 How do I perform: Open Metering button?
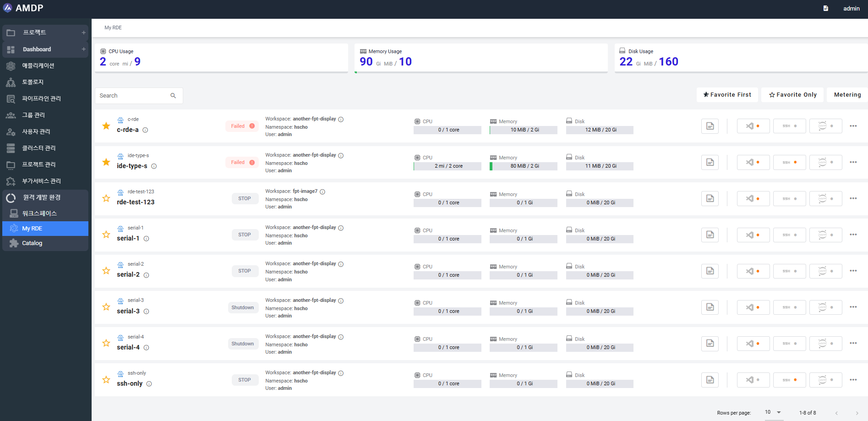(847, 95)
